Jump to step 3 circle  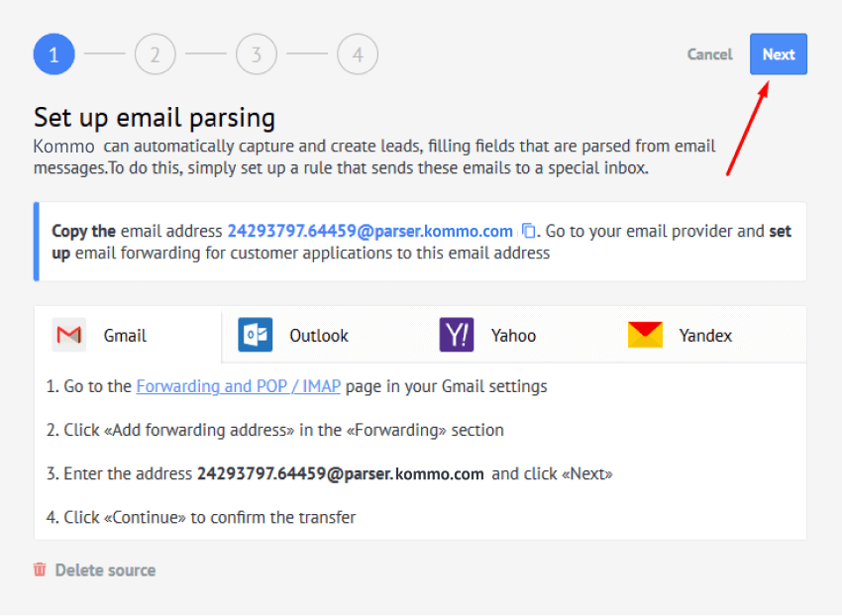coord(257,54)
